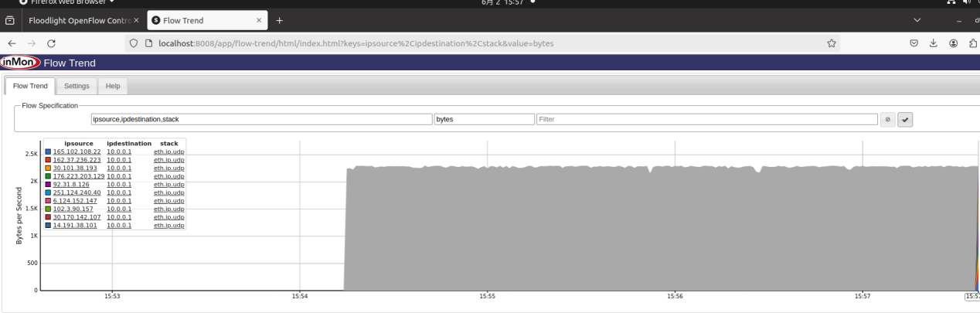This screenshot has height=313, width=980.
Task: Click the Firefox back arrow
Action: (x=12, y=43)
